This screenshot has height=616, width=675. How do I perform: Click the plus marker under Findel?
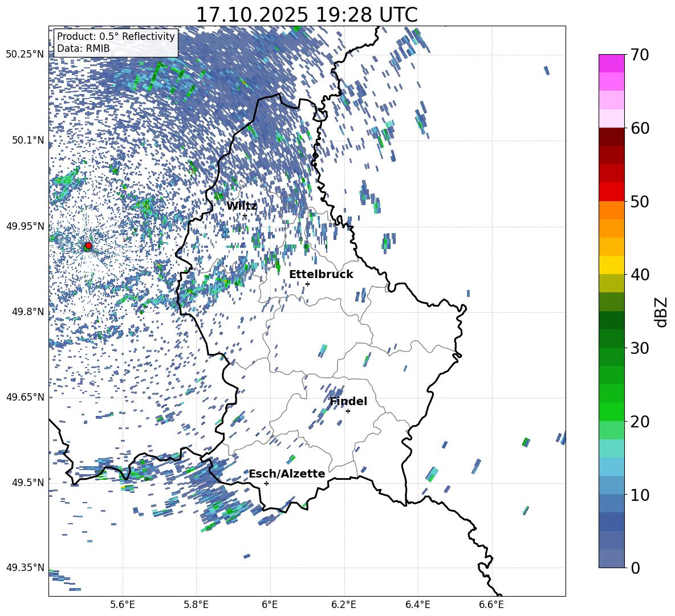348,411
